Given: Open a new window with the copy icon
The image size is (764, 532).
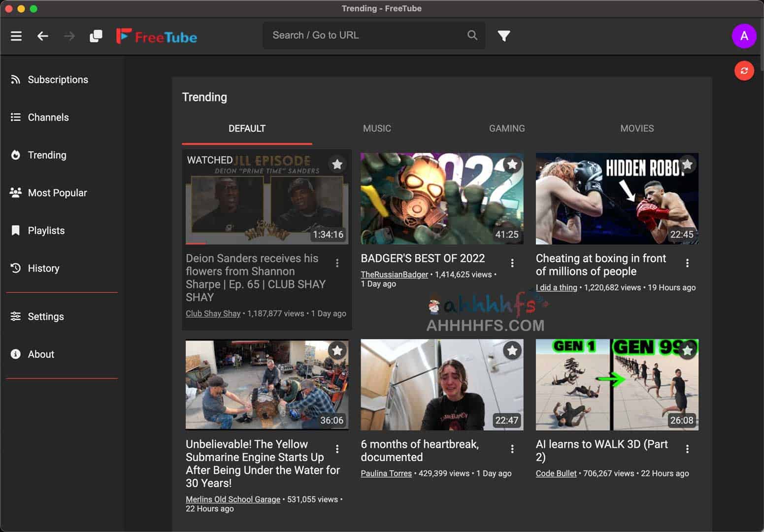Looking at the screenshot, I should coord(96,36).
